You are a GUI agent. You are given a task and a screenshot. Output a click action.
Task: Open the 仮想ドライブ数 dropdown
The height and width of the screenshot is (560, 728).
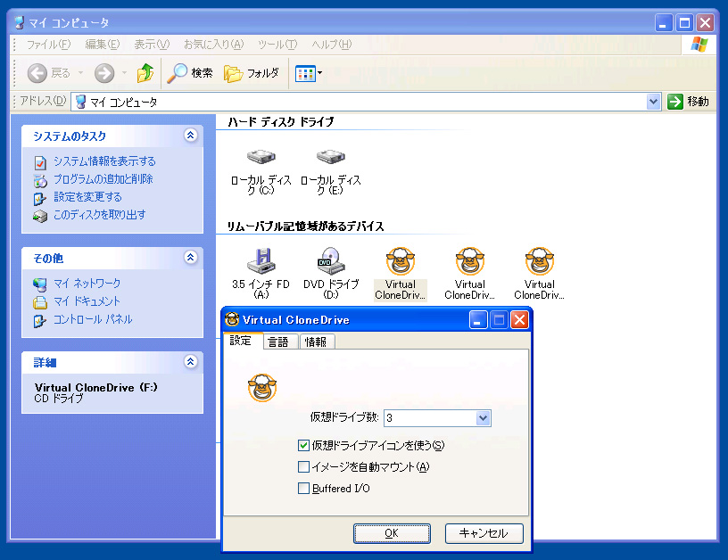(x=483, y=418)
